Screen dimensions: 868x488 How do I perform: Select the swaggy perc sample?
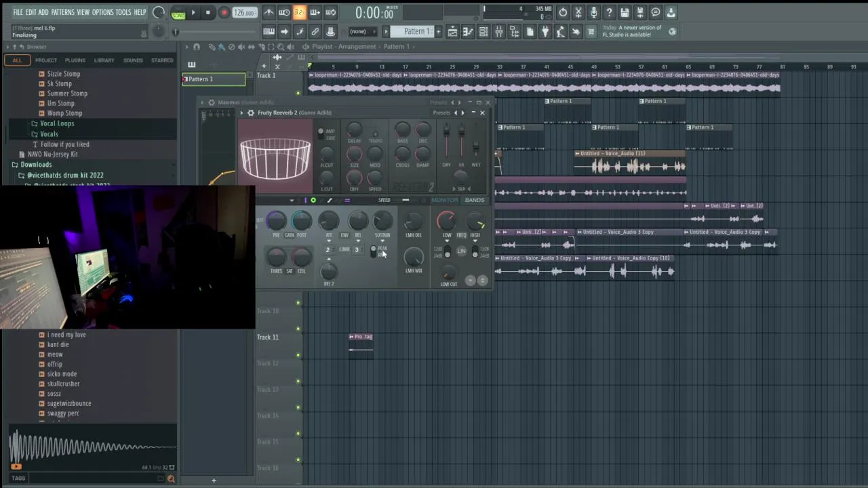coord(63,413)
